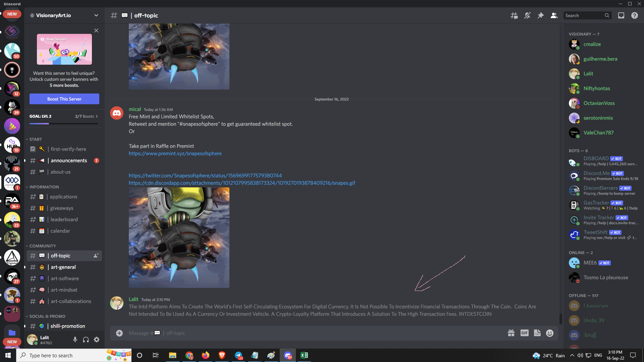644x362 pixels.
Task: Open the Help question mark icon
Action: (635, 15)
